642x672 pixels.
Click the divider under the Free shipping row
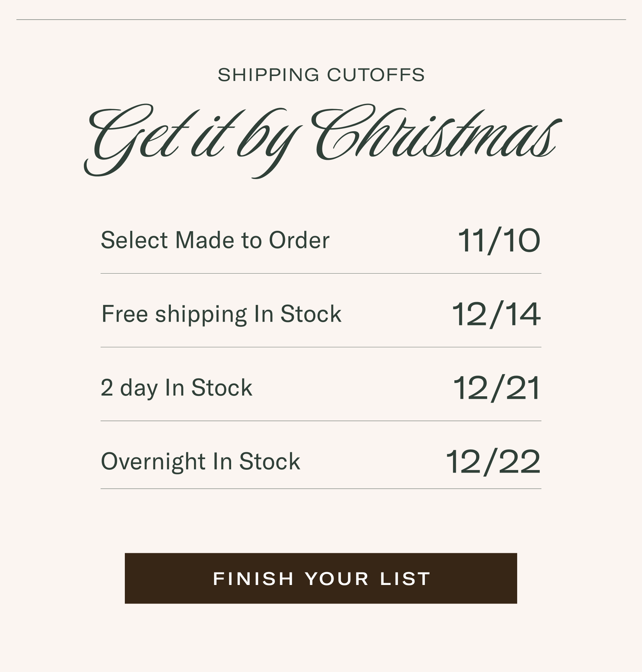[321, 347]
